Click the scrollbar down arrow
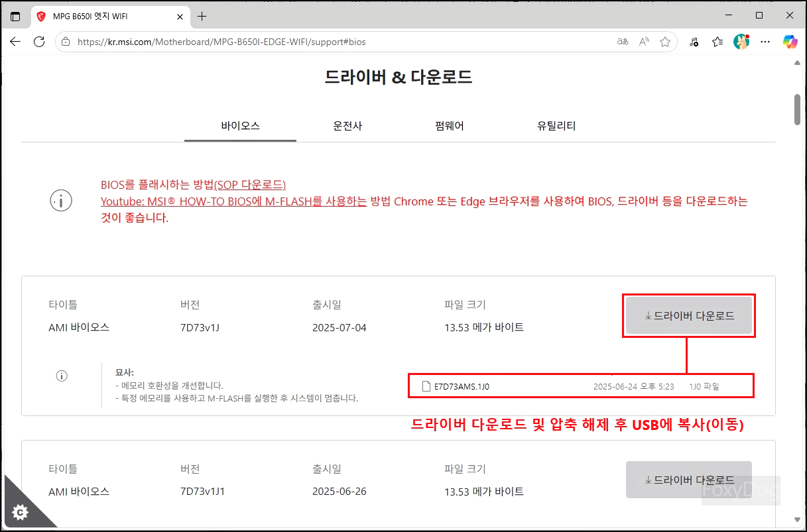The image size is (807, 532). click(x=798, y=519)
